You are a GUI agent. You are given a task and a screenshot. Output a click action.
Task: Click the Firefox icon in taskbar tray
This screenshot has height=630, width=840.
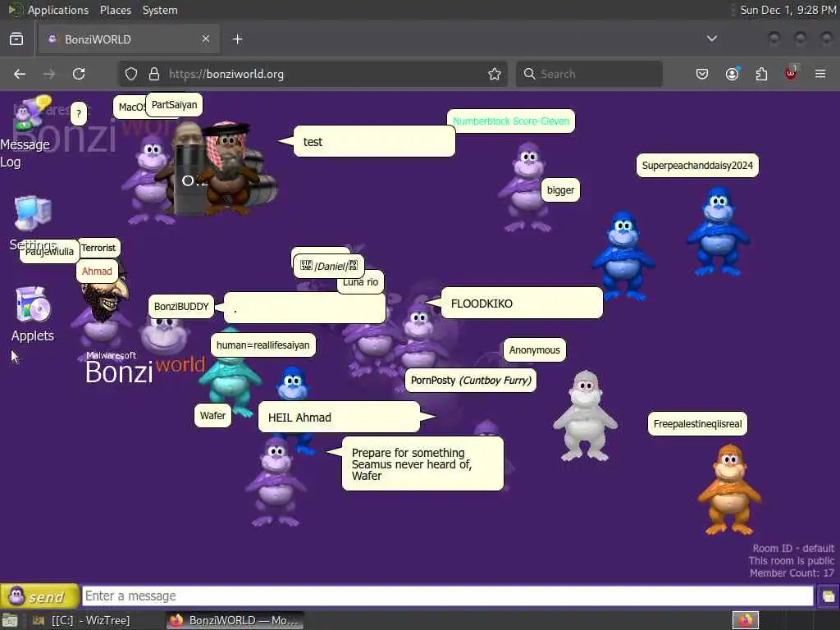pyautogui.click(x=746, y=620)
